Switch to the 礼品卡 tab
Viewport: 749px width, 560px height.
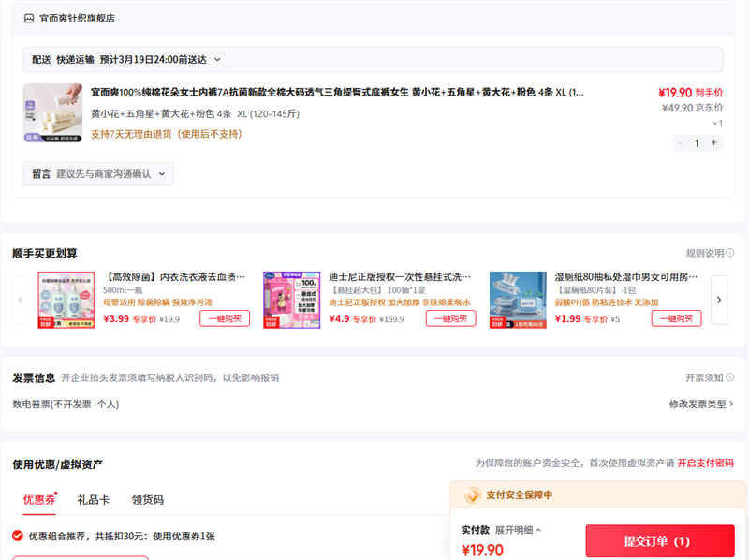(93, 500)
